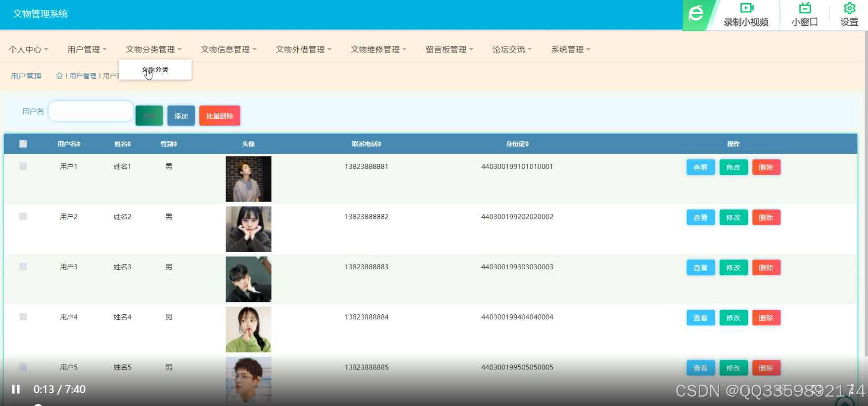Click the 文物管理系统 title

point(41,14)
